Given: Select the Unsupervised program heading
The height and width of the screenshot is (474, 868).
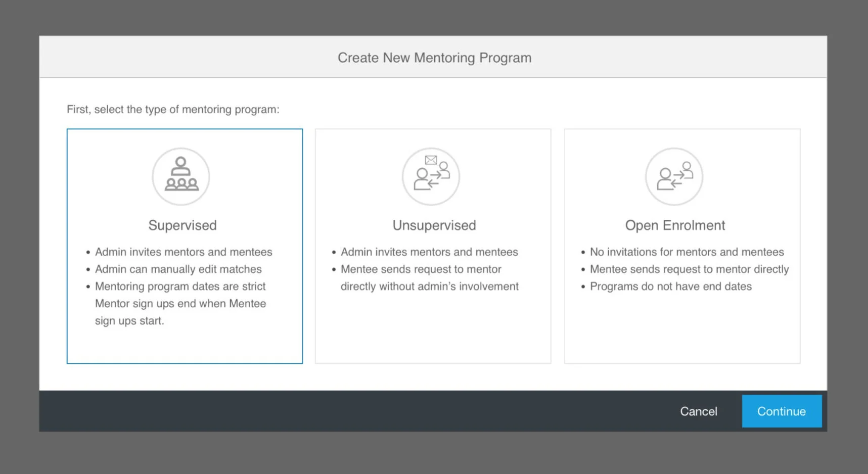Looking at the screenshot, I should click(x=434, y=225).
